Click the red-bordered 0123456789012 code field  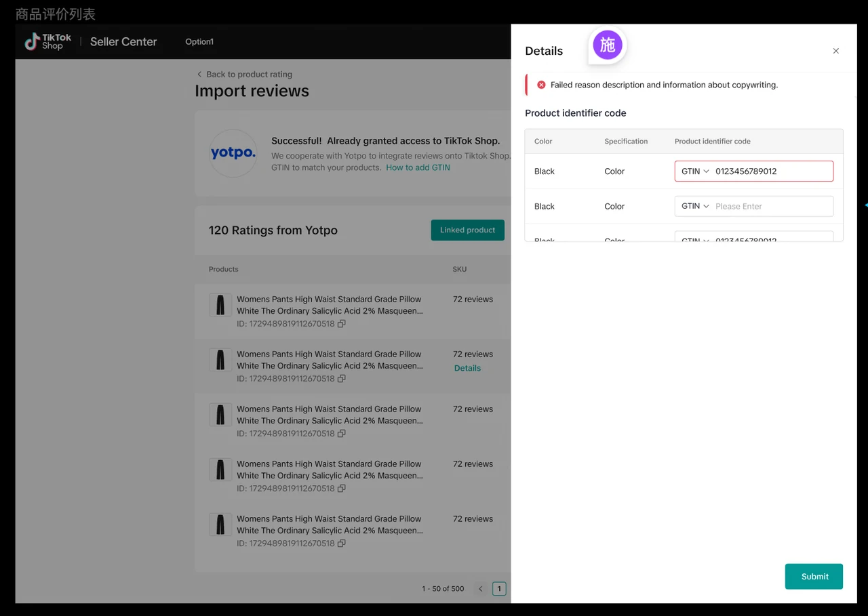coord(754,171)
